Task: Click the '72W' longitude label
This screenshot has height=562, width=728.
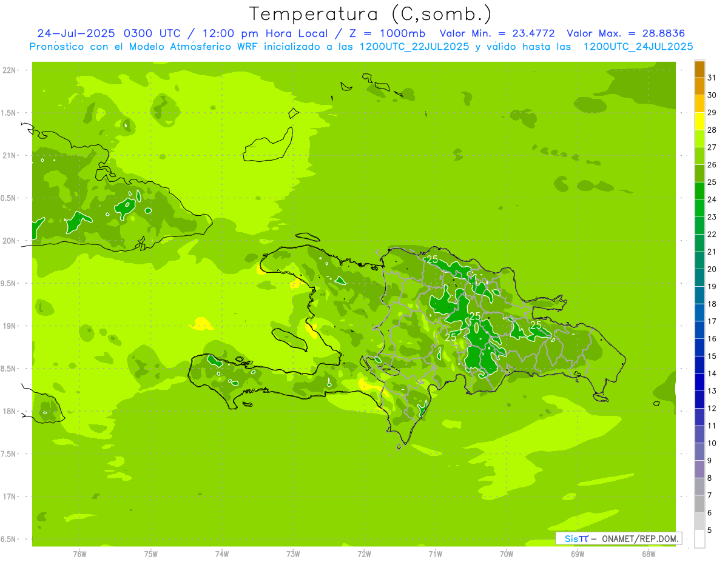Action: click(364, 554)
